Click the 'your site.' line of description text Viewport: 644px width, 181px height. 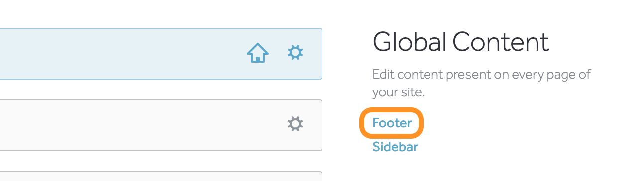(398, 93)
